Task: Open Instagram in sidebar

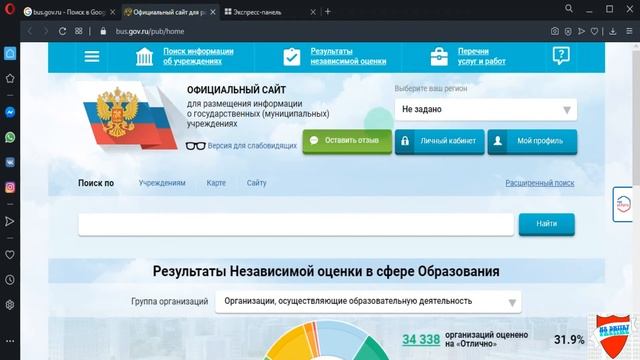Action: click(x=10, y=187)
